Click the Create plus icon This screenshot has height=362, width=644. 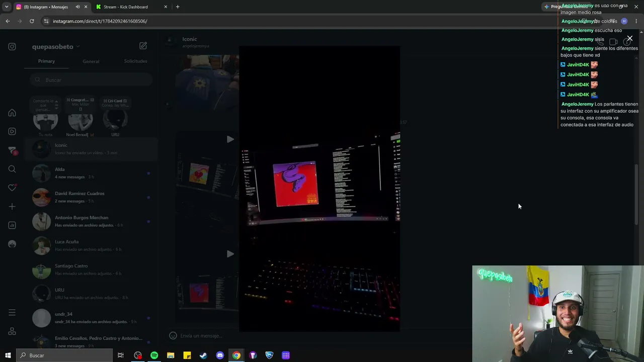click(x=12, y=207)
